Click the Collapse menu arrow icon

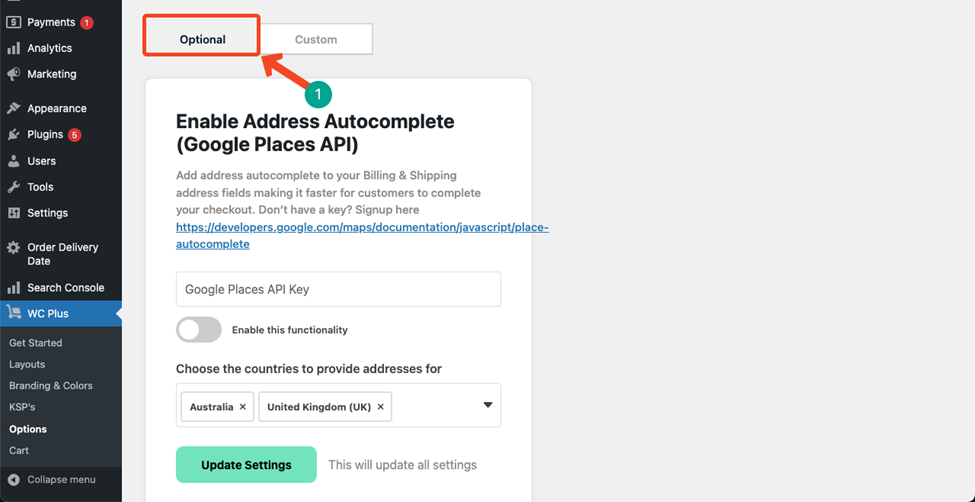pyautogui.click(x=14, y=480)
